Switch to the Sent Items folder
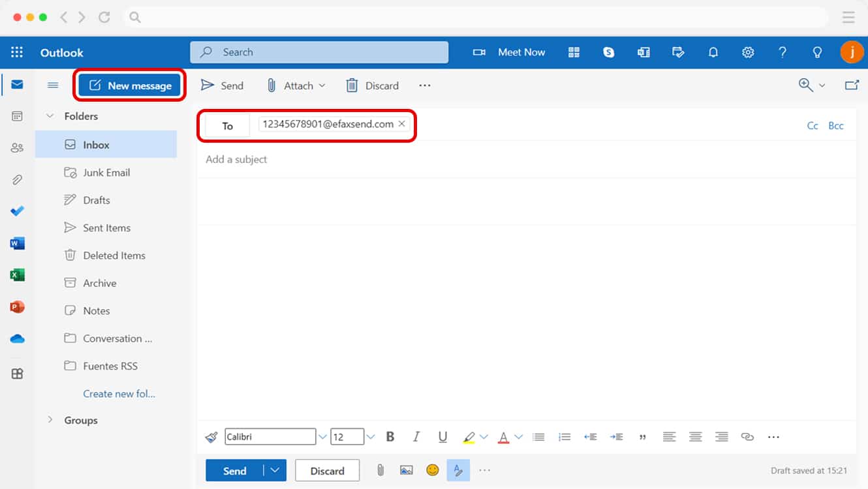This screenshot has width=868, height=489. [106, 228]
